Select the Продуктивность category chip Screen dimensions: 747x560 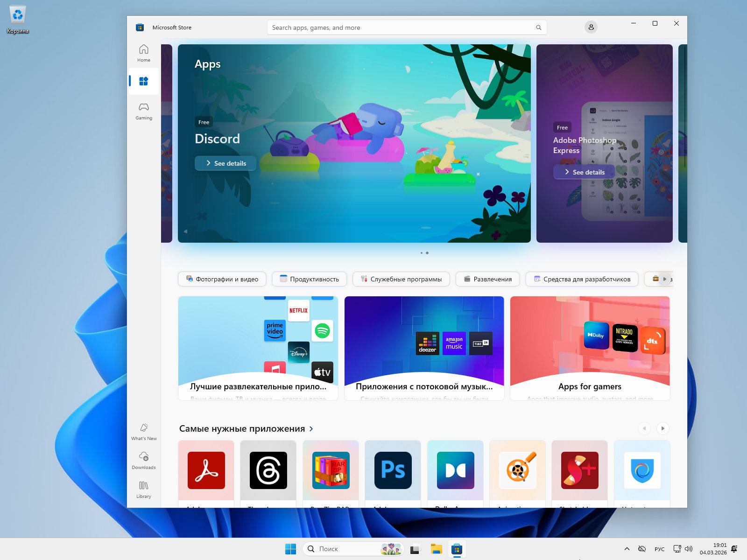coord(309,279)
